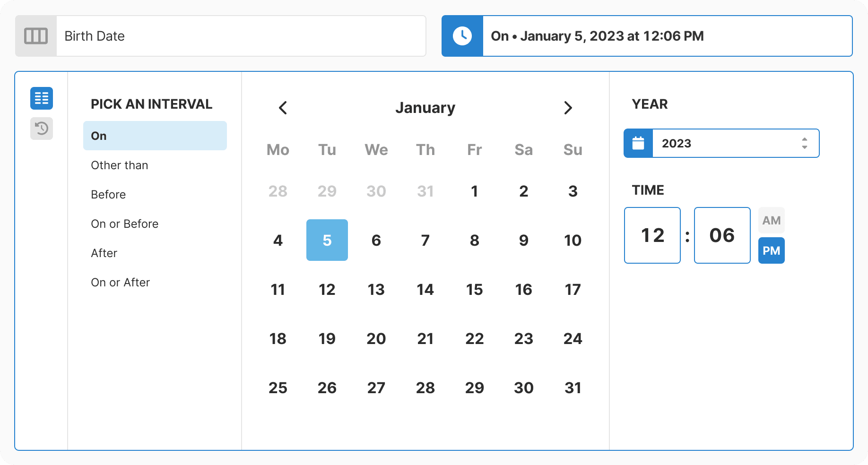Click the minutes field showing 06
This screenshot has width=868, height=465.
[x=722, y=235]
